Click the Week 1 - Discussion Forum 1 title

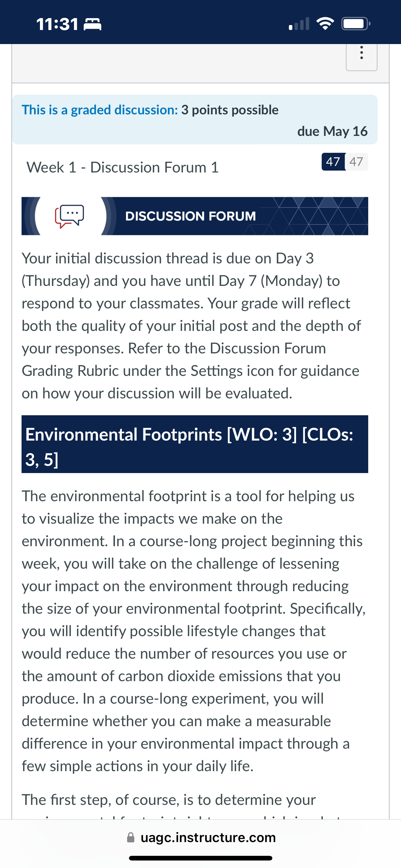click(122, 167)
